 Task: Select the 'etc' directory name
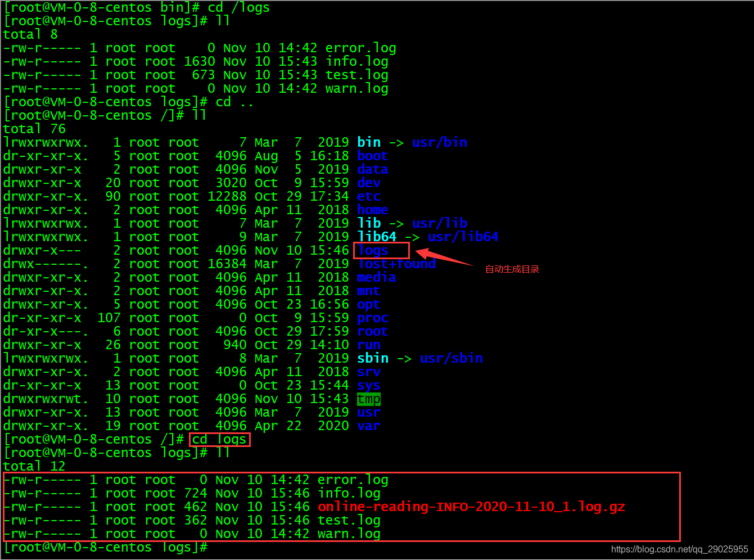click(x=369, y=197)
